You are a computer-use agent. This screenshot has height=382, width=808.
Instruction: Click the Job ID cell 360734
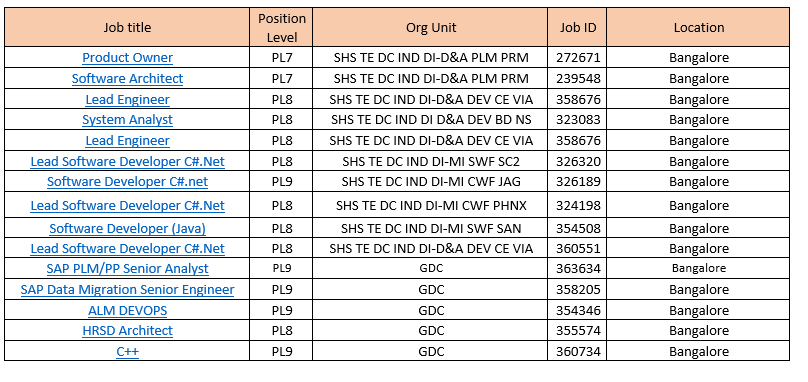(578, 351)
